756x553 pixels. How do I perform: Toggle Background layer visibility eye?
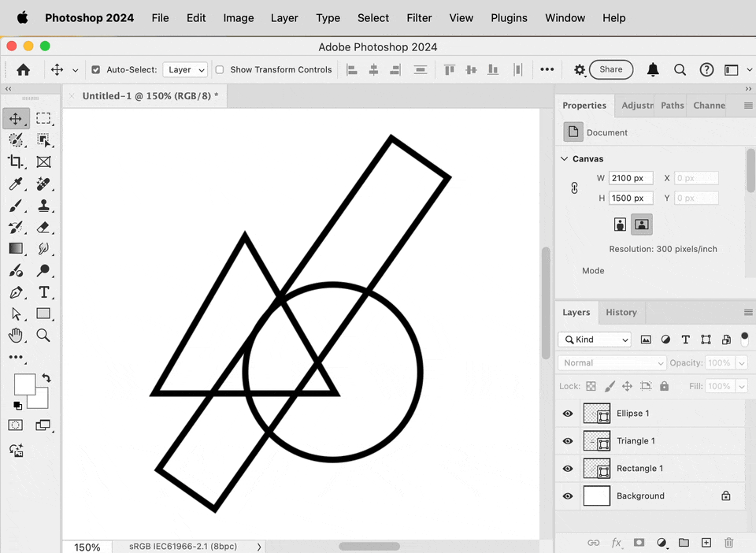568,496
